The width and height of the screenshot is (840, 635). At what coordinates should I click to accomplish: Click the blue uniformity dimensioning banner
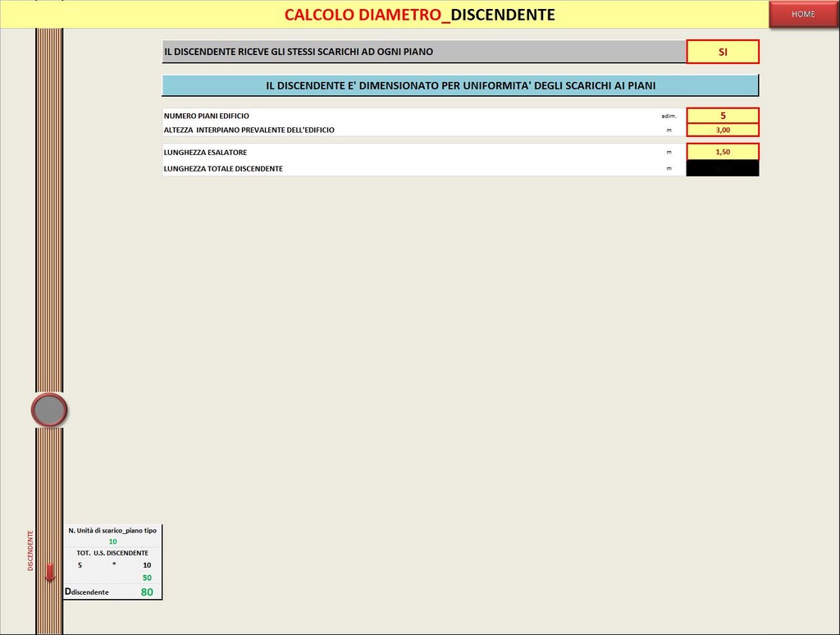[x=460, y=85]
